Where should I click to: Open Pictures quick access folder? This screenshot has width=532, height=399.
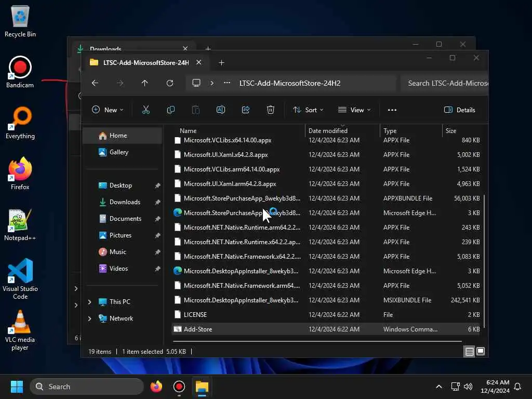123,235
